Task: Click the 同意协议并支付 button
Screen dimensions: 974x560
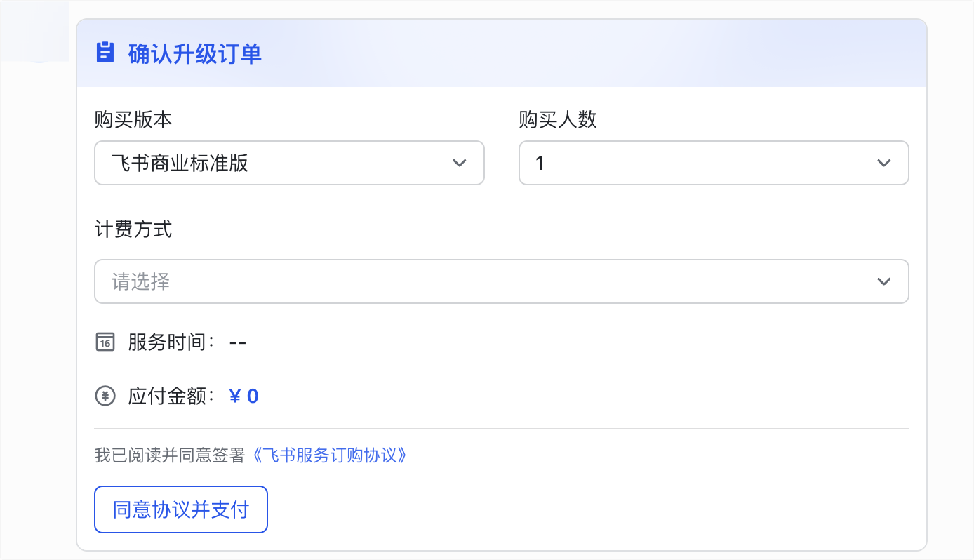Action: point(181,509)
